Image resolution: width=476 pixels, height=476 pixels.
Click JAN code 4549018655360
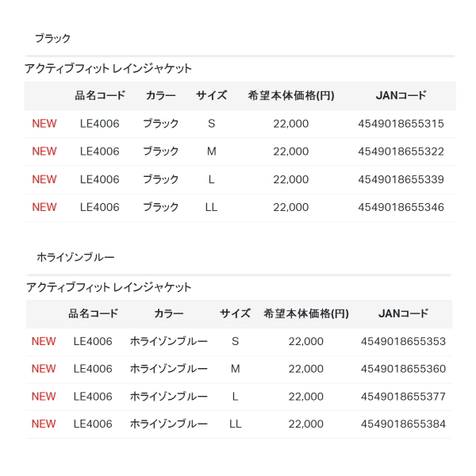coord(403,369)
